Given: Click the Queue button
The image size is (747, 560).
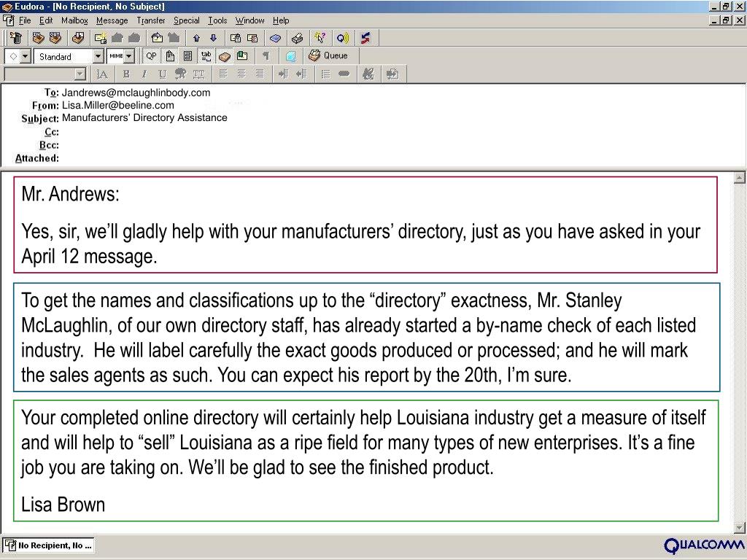Looking at the screenshot, I should coord(329,55).
